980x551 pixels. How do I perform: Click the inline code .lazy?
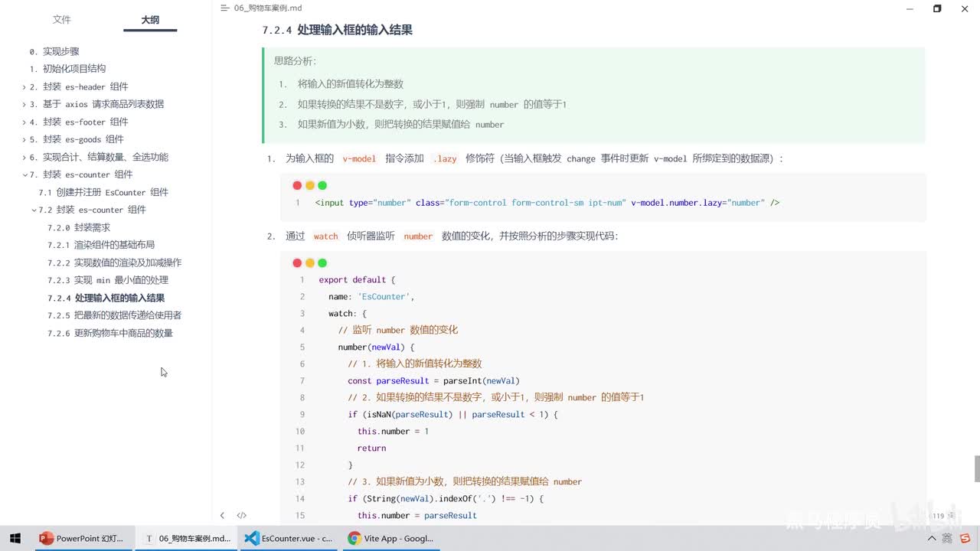tap(445, 158)
